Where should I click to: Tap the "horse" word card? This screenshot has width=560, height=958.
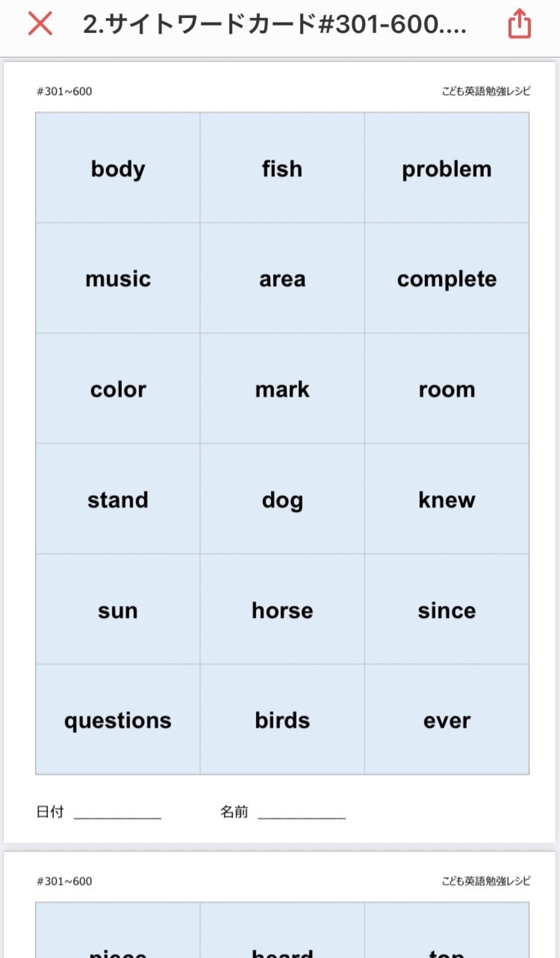tap(282, 609)
